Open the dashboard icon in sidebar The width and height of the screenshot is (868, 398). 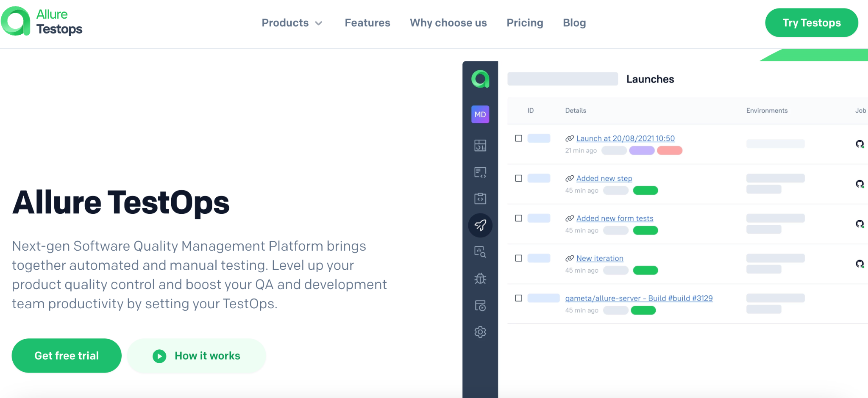pyautogui.click(x=480, y=146)
